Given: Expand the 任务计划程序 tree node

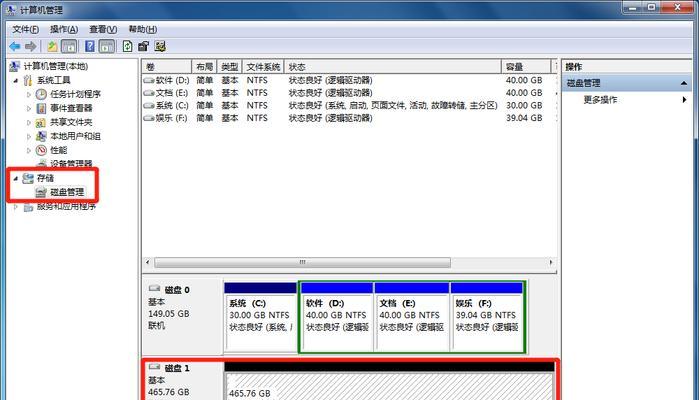Looking at the screenshot, I should point(29,95).
